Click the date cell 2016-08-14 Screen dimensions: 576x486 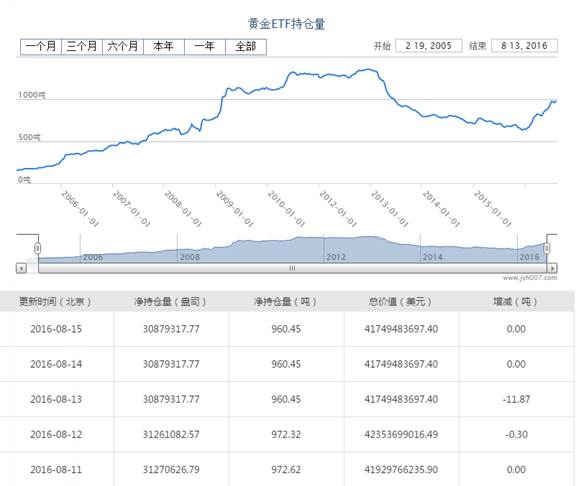coord(56,364)
